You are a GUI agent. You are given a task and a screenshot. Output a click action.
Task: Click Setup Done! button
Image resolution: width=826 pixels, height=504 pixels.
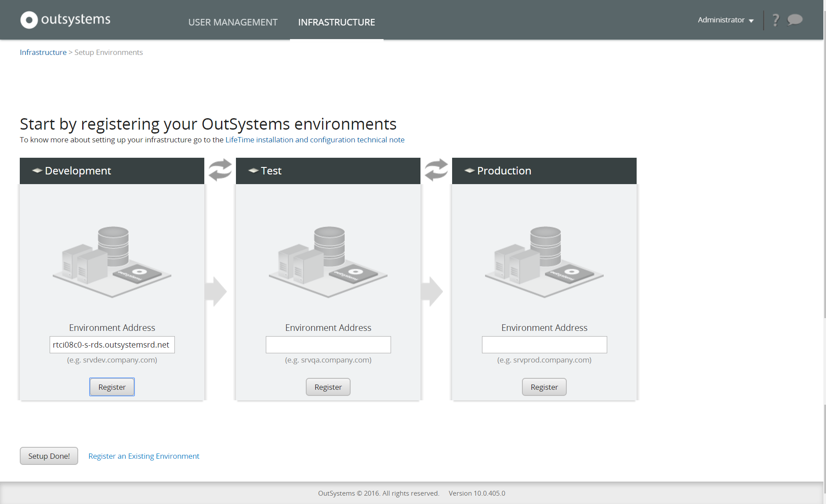(x=48, y=456)
